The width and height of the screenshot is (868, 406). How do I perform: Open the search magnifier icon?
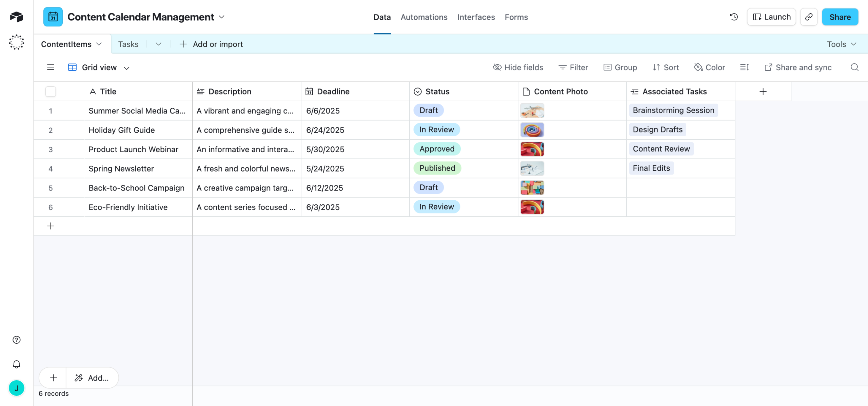coord(854,67)
